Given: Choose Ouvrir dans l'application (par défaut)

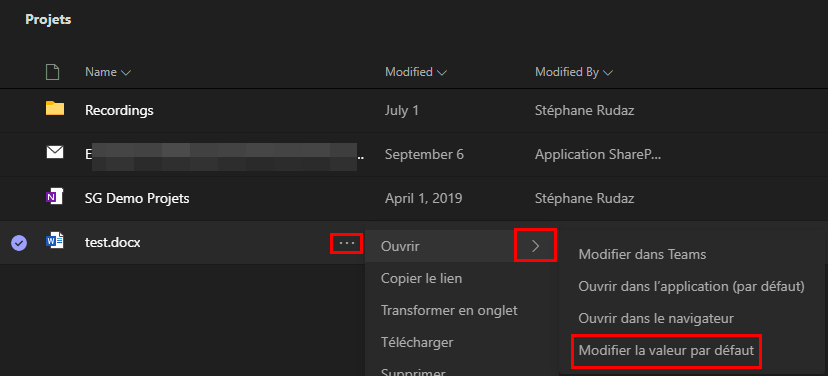Looking at the screenshot, I should (x=692, y=287).
